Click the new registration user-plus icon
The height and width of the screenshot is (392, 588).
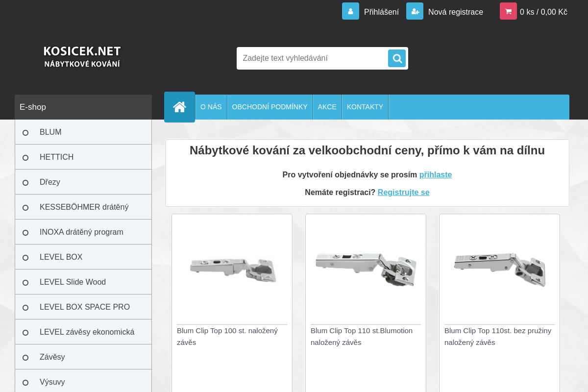(415, 11)
